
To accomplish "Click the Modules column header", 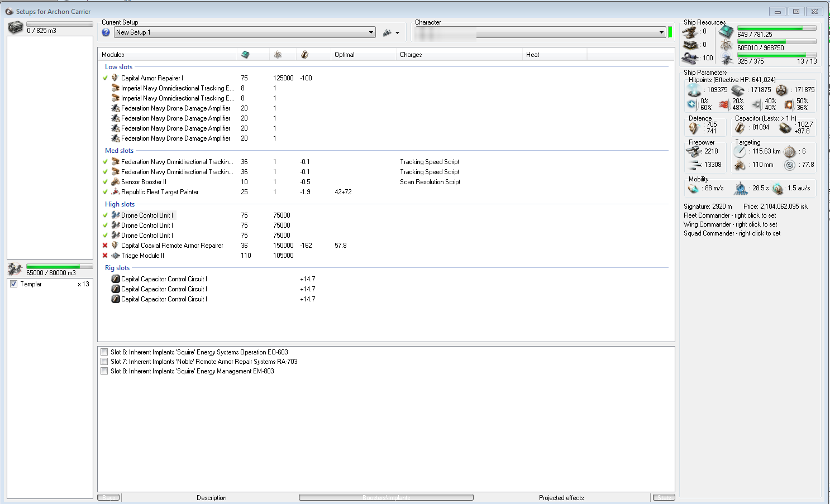I will [x=168, y=55].
